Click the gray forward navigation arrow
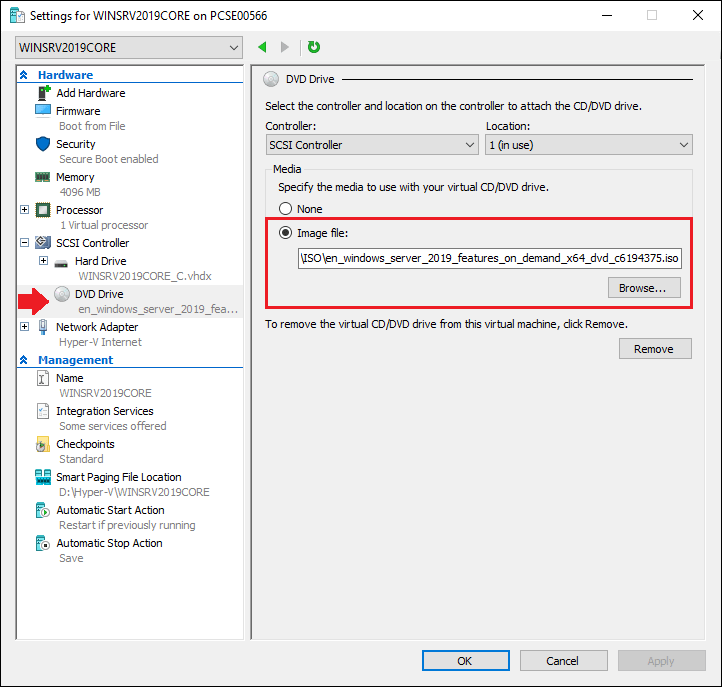 point(285,47)
